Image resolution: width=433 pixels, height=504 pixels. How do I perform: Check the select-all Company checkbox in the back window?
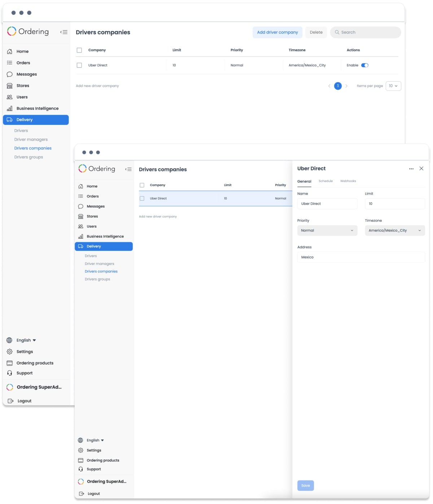click(x=79, y=50)
